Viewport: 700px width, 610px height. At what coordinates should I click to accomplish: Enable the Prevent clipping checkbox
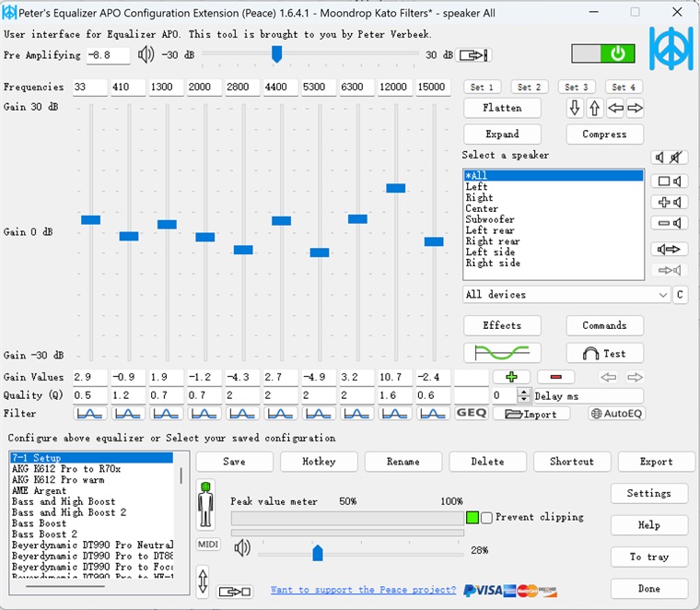486,517
